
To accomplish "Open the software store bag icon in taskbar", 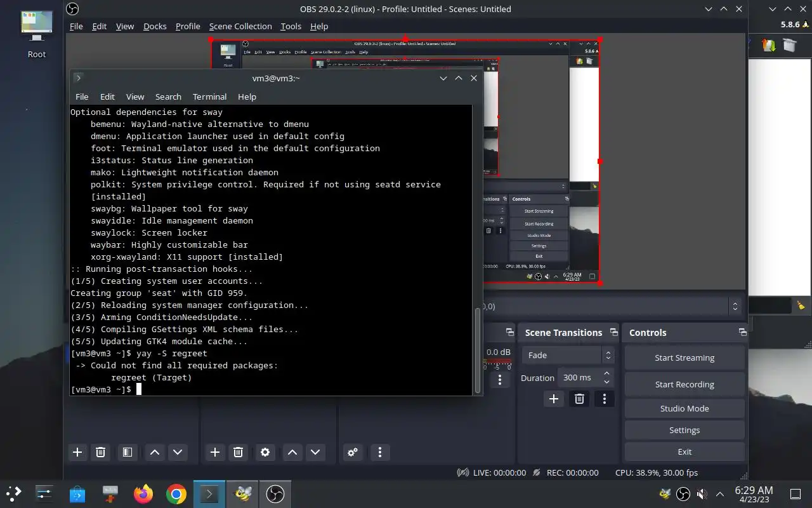I will tap(77, 493).
